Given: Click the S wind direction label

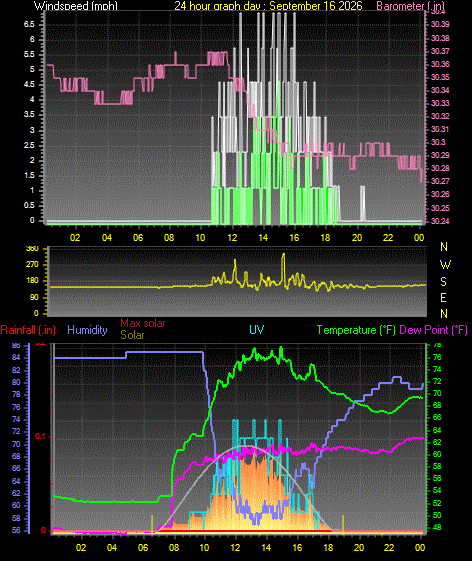Looking at the screenshot, I should pyautogui.click(x=443, y=282).
